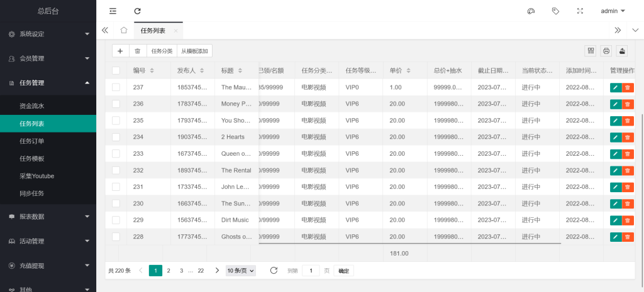Screen dimensions: 644x292
Task: Click the 从模板添加 button
Action: coord(196,51)
